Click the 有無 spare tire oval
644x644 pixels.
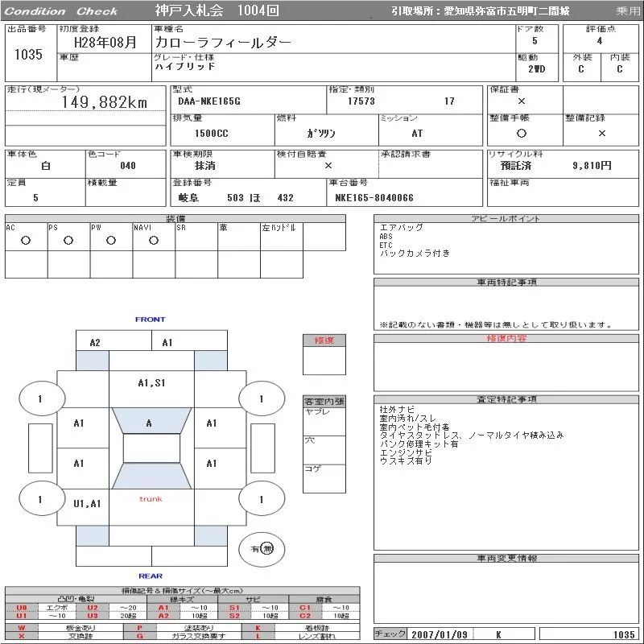tap(262, 549)
